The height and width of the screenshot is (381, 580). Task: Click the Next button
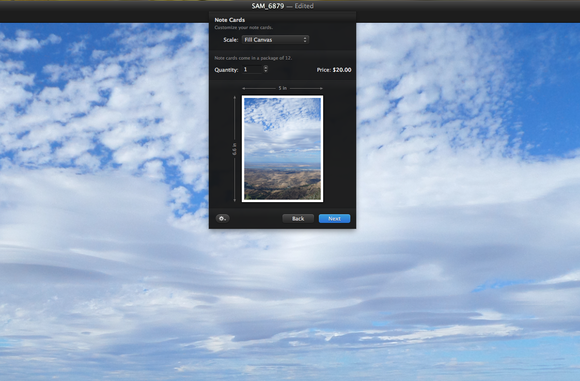(334, 219)
